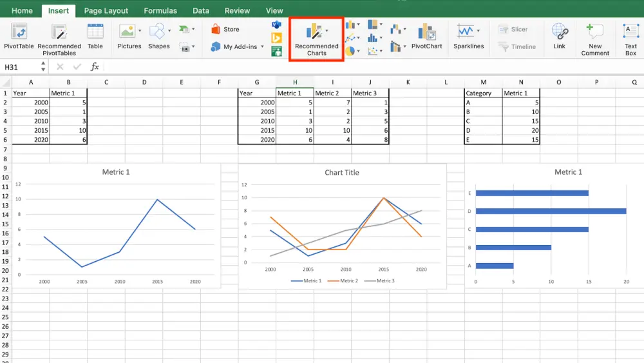
Task: Click the "Metric 2" legend entry
Action: 343,280
